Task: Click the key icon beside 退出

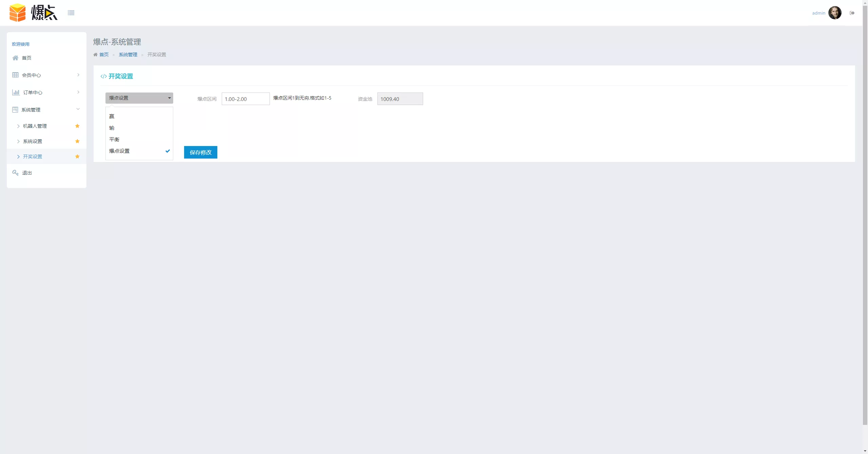Action: (x=15, y=173)
